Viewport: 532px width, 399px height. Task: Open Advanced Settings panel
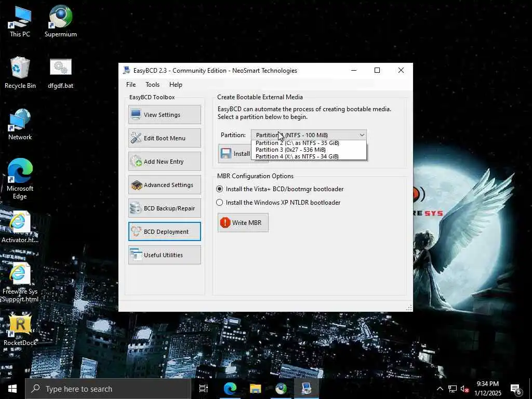[165, 185]
